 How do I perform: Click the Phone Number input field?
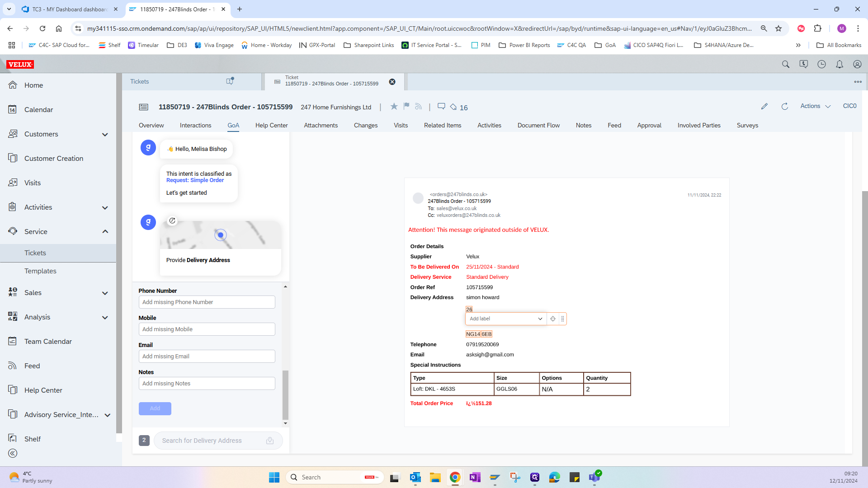(x=207, y=302)
